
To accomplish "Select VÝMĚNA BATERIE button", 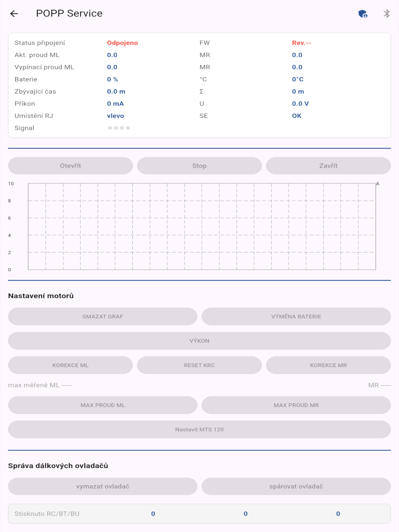I will point(296,316).
